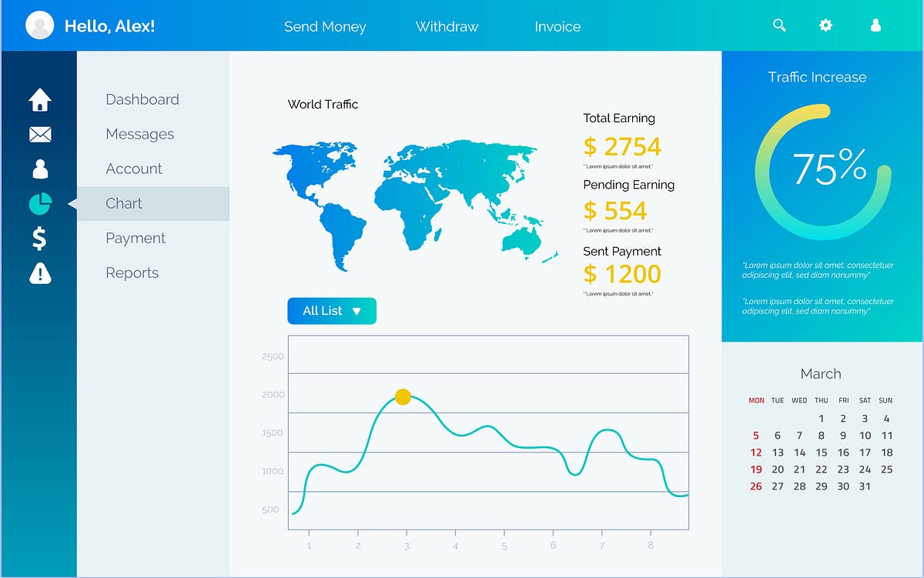Click the chevron arrow on All List
Viewport: 924px width, 578px height.
coord(356,310)
